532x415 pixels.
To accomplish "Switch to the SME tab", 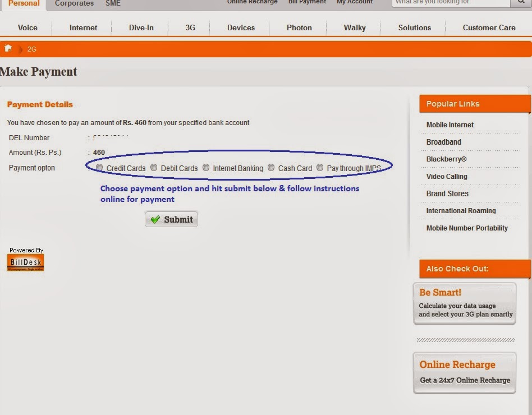I will point(112,3).
